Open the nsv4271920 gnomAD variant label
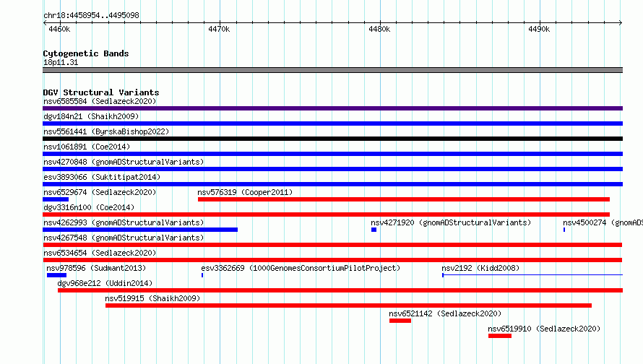Viewport: 643px width, 364px height. [x=451, y=222]
